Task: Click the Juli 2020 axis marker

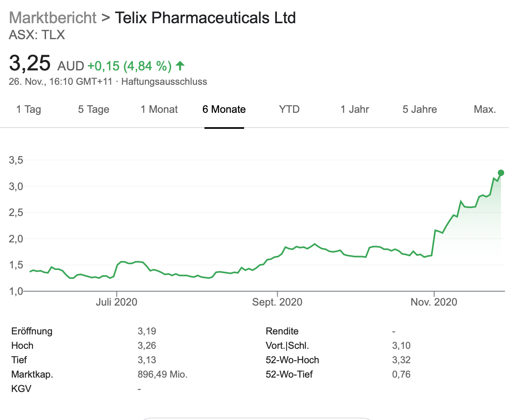Action: [116, 302]
